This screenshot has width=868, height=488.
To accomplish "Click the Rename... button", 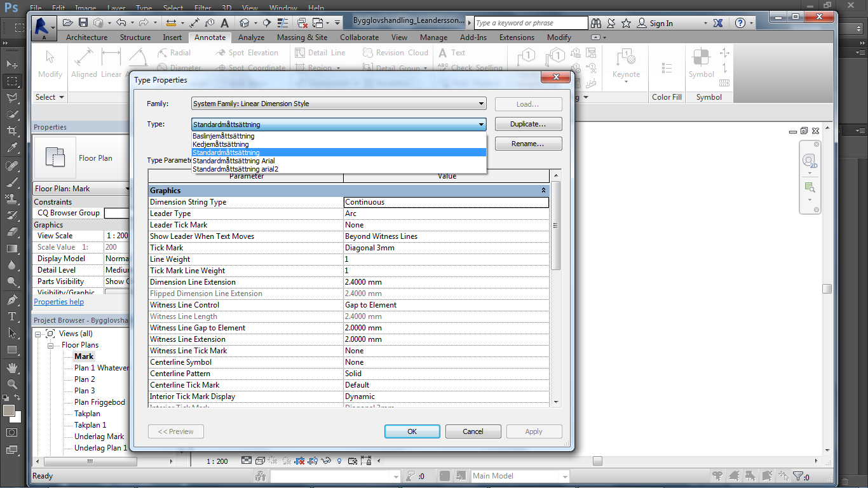I will [x=529, y=144].
